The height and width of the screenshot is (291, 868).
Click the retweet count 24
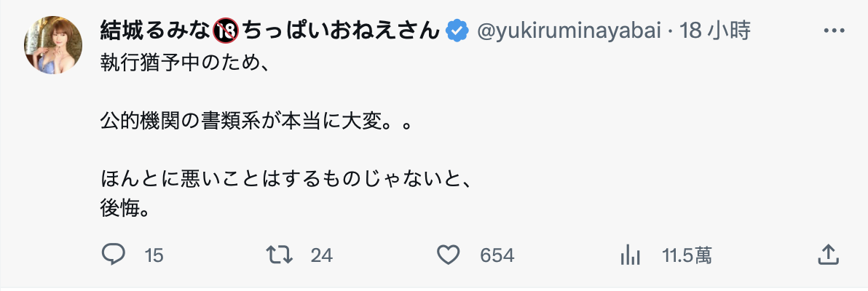coord(321,255)
